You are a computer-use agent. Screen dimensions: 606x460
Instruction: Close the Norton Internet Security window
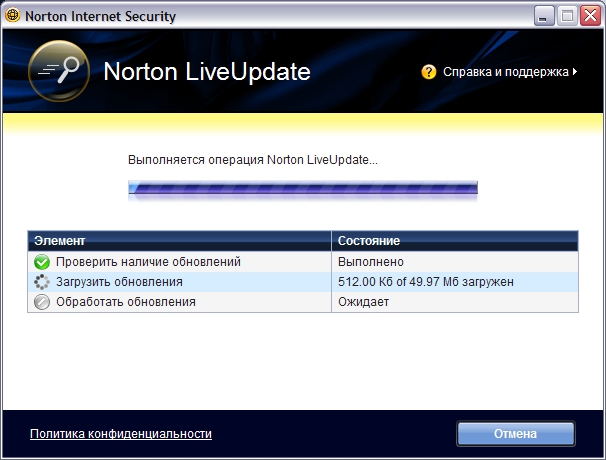[x=591, y=16]
